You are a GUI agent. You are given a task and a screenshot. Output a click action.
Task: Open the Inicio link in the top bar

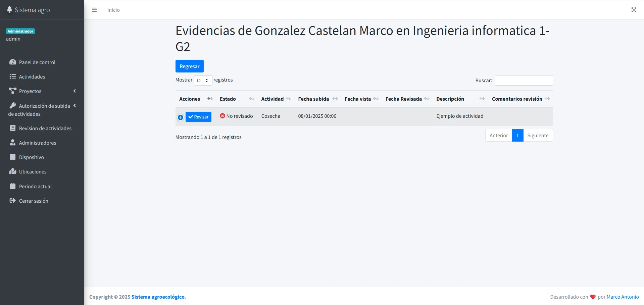113,10
